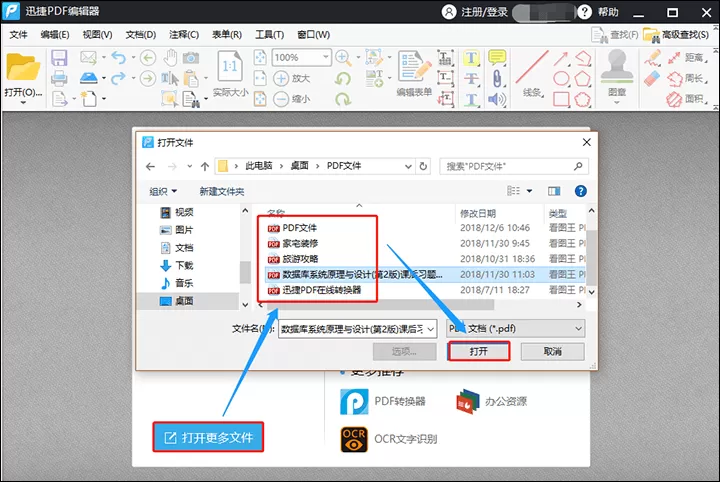Open the 工具(T) menu
The image size is (720, 482).
pyautogui.click(x=270, y=35)
